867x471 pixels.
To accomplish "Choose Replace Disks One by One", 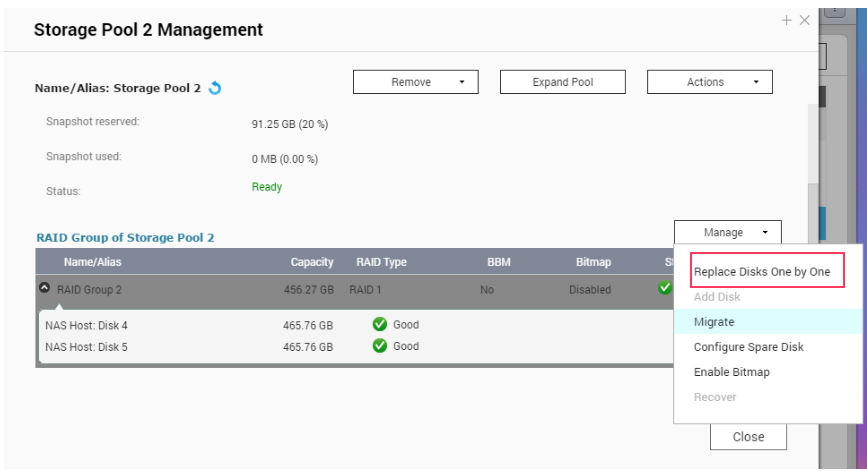I will [x=761, y=272].
